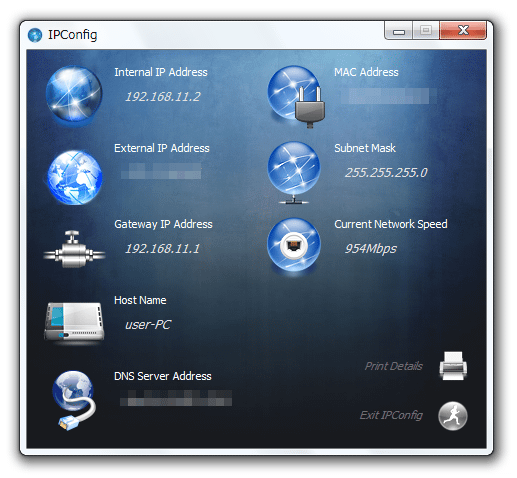This screenshot has height=478, width=517.
Task: Click the Host Name computer icon
Action: coord(74,321)
